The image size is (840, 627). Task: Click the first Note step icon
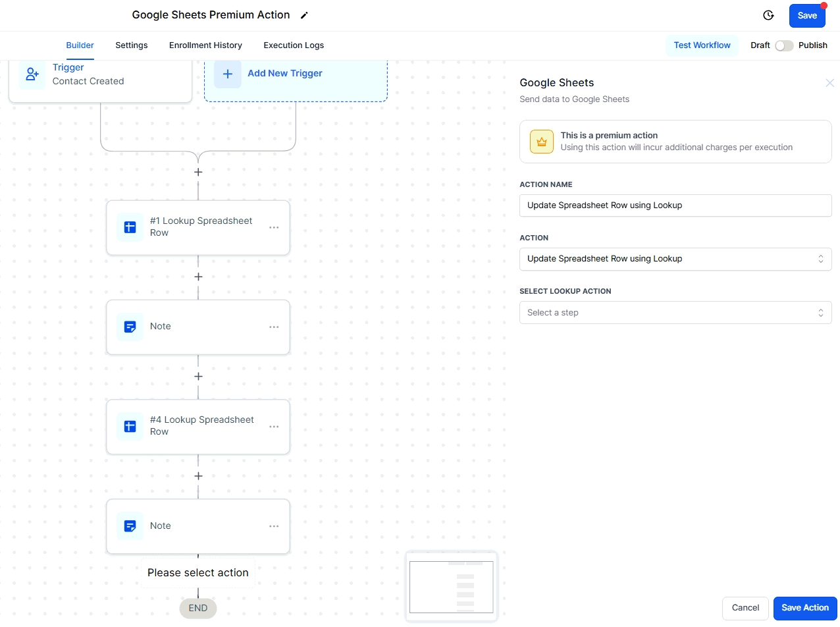(130, 327)
